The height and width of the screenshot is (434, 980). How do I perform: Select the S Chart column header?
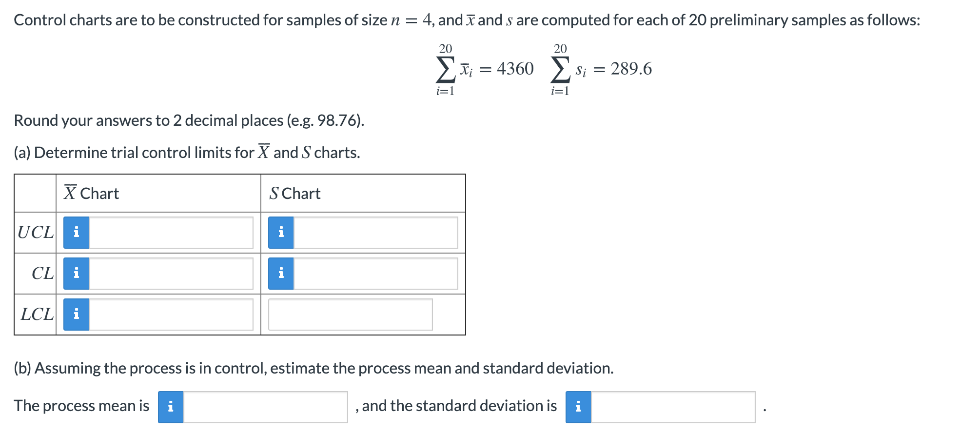click(x=294, y=193)
